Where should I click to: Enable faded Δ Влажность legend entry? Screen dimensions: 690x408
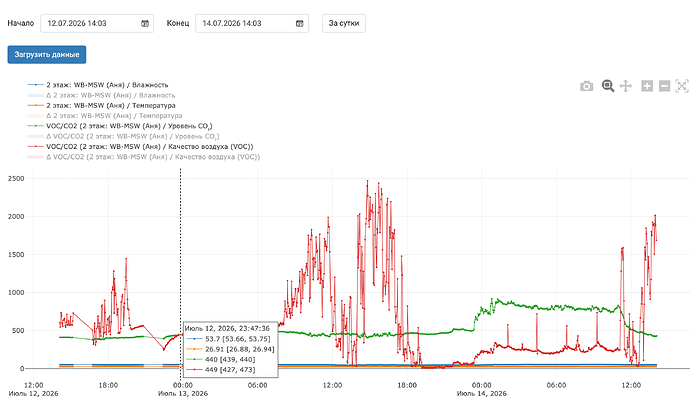point(101,95)
